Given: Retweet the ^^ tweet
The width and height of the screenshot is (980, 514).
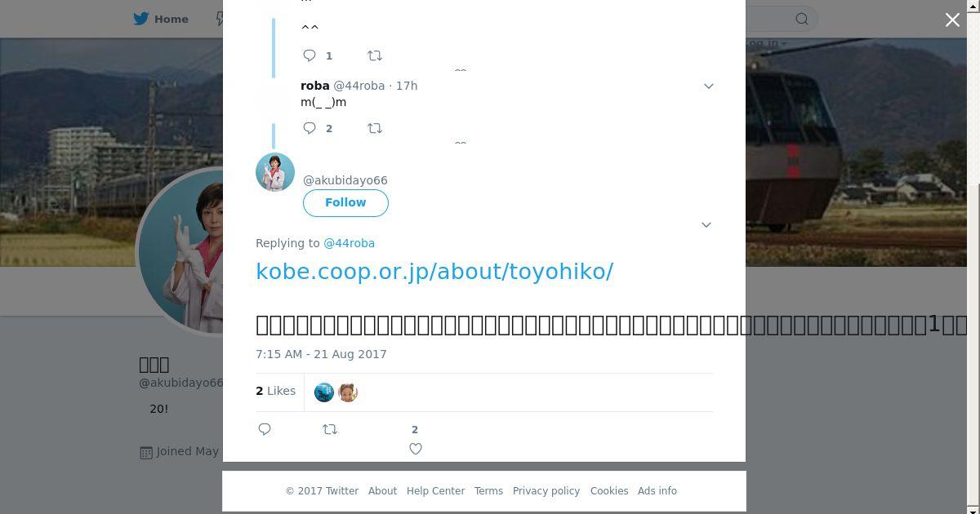Looking at the screenshot, I should (x=375, y=55).
